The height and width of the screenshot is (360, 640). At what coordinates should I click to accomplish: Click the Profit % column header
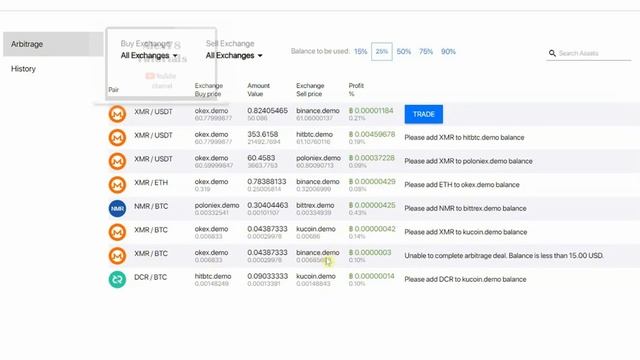[x=356, y=90]
